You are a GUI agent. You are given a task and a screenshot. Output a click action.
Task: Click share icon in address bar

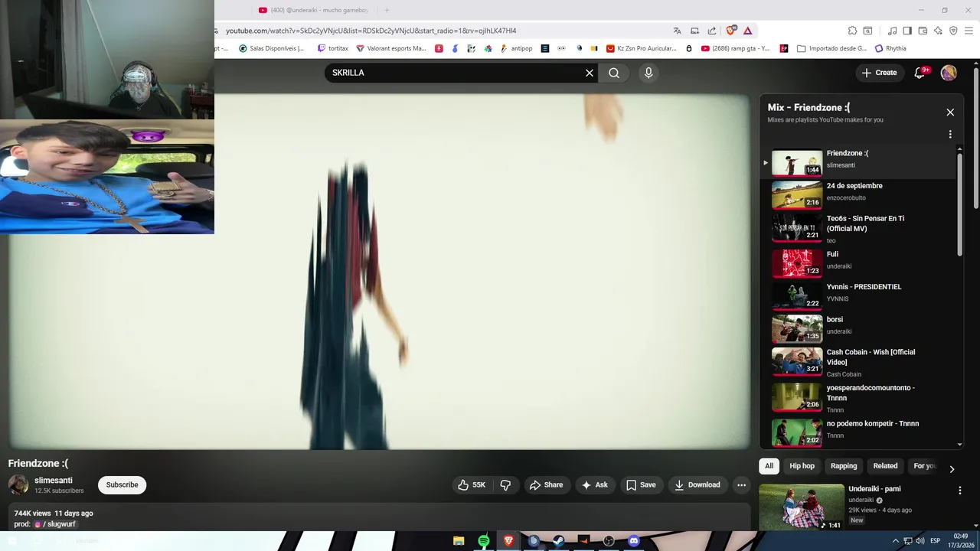(712, 31)
